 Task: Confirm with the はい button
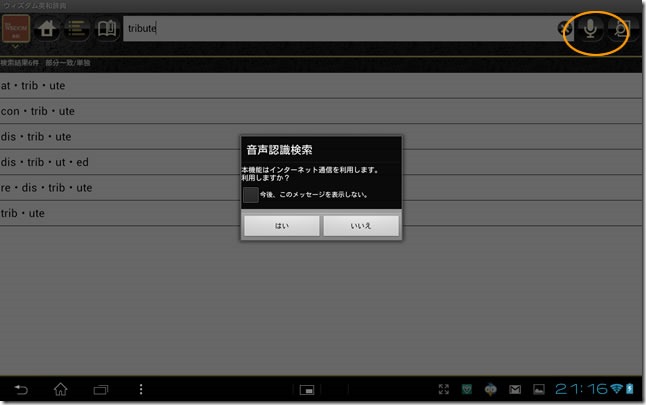coord(281,225)
